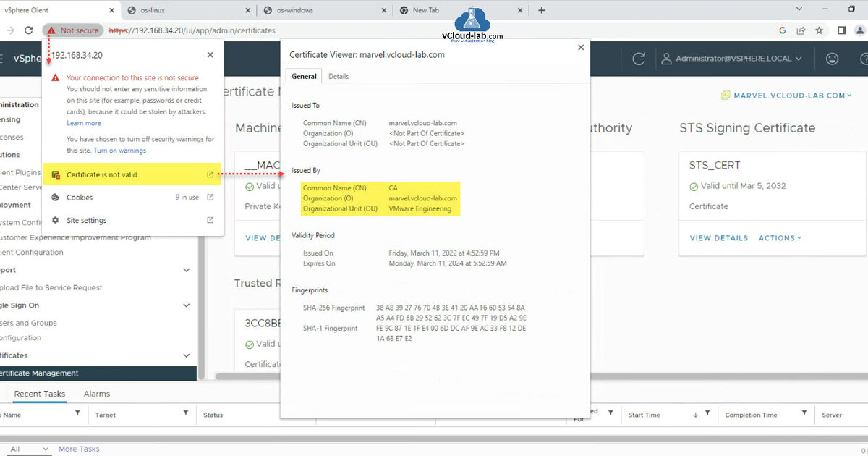Viewport: 868px width, 456px height.
Task: Open the All tasks filter dropdown
Action: coord(30,449)
